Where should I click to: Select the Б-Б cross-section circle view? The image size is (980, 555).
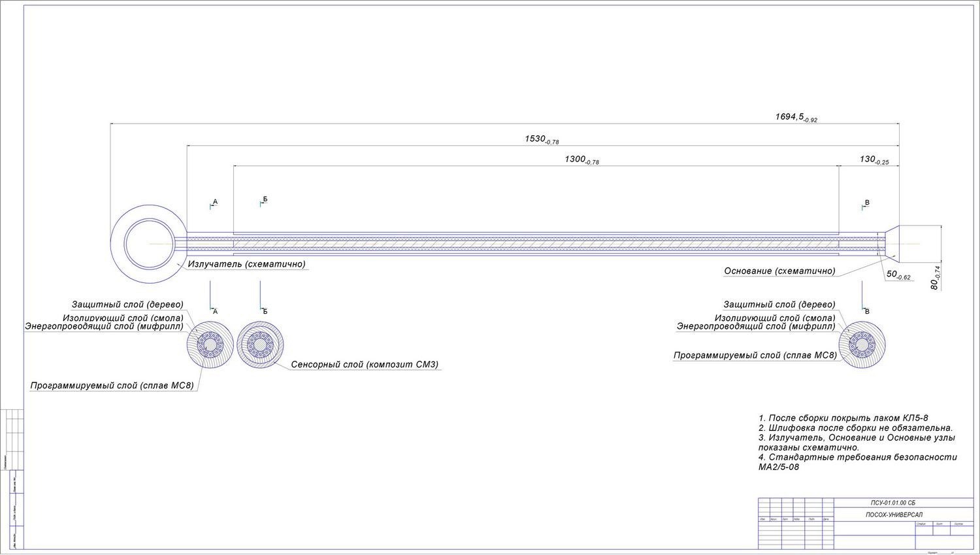261,345
